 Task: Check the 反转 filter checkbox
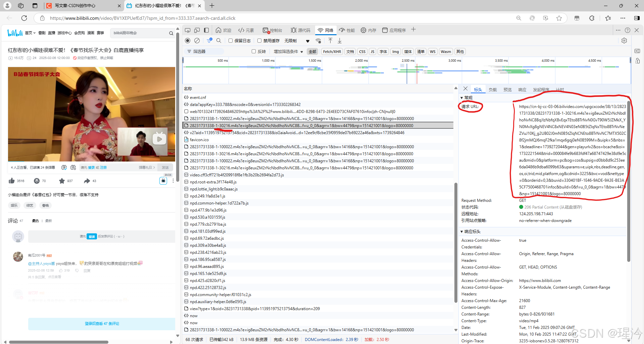[x=254, y=51]
